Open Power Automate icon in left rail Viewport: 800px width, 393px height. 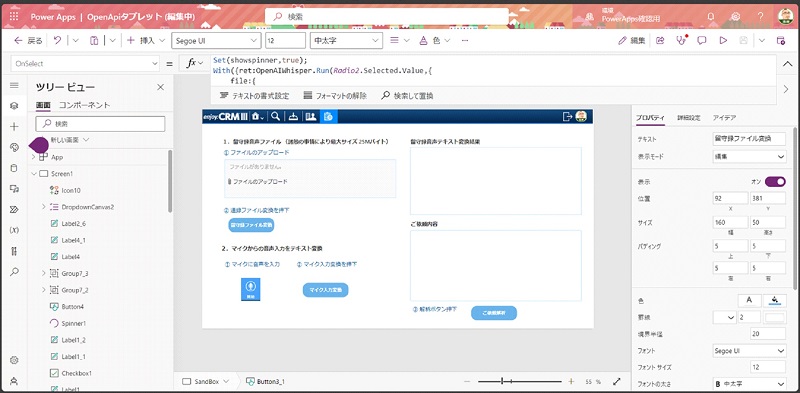coord(14,209)
